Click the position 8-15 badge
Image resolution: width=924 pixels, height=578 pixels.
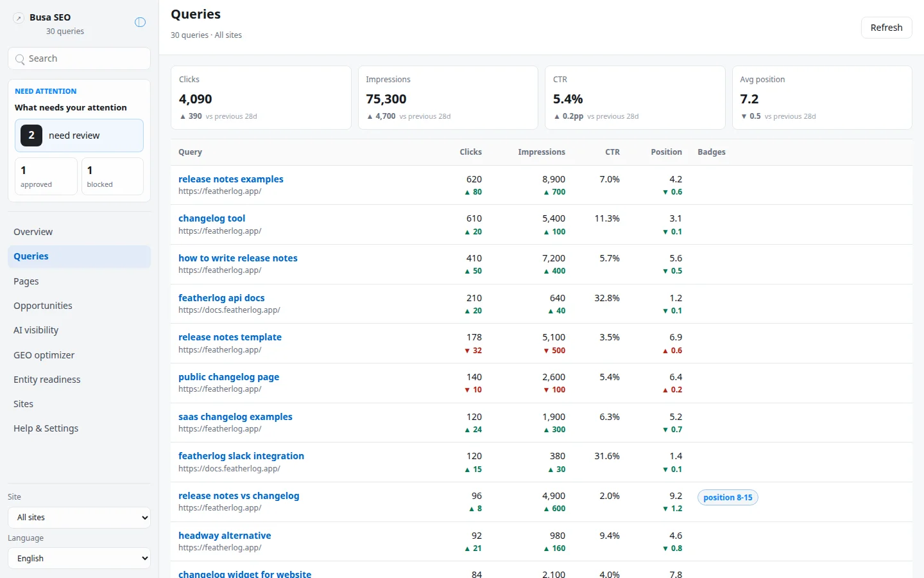728,498
